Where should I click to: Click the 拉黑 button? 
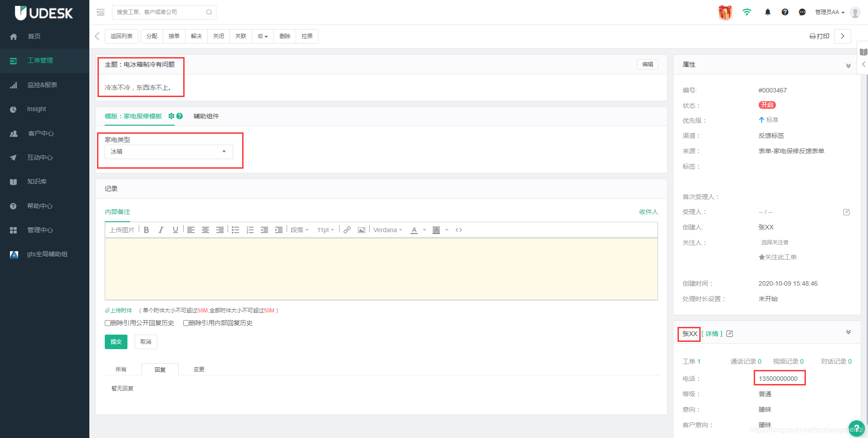307,36
